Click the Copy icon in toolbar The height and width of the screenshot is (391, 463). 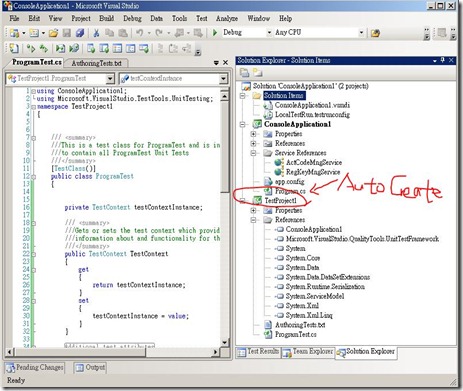pos(109,33)
